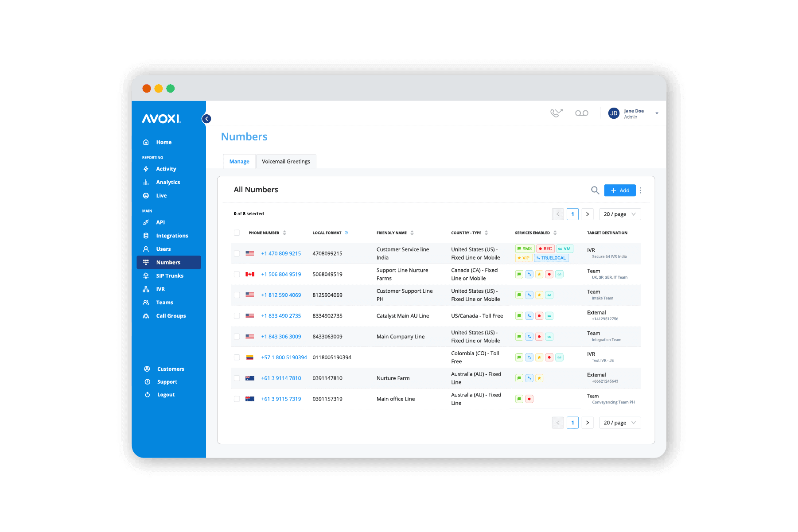The width and height of the screenshot is (798, 532).
Task: Click SMS icon on Main Company Line row
Action: tap(519, 337)
